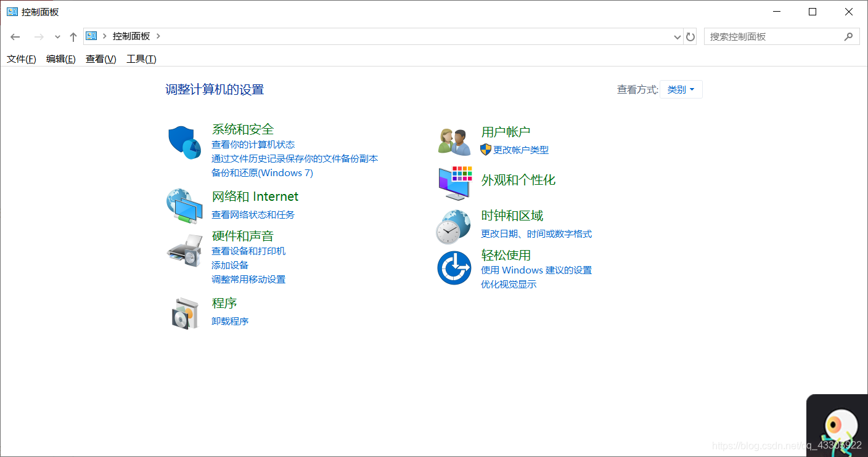Image resolution: width=868 pixels, height=457 pixels.
Task: Click the 更改帐户类型 link
Action: pos(521,150)
